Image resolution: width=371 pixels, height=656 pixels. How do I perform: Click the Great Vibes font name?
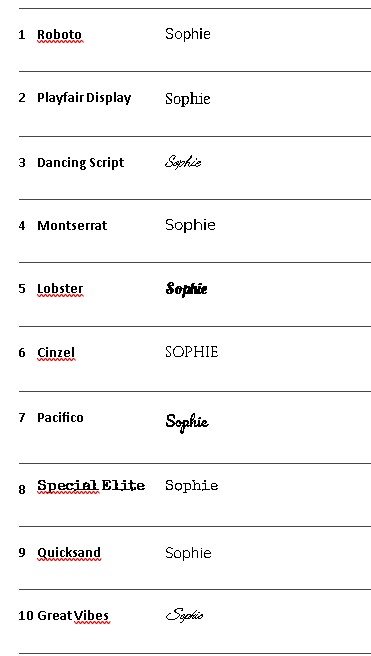tap(73, 616)
